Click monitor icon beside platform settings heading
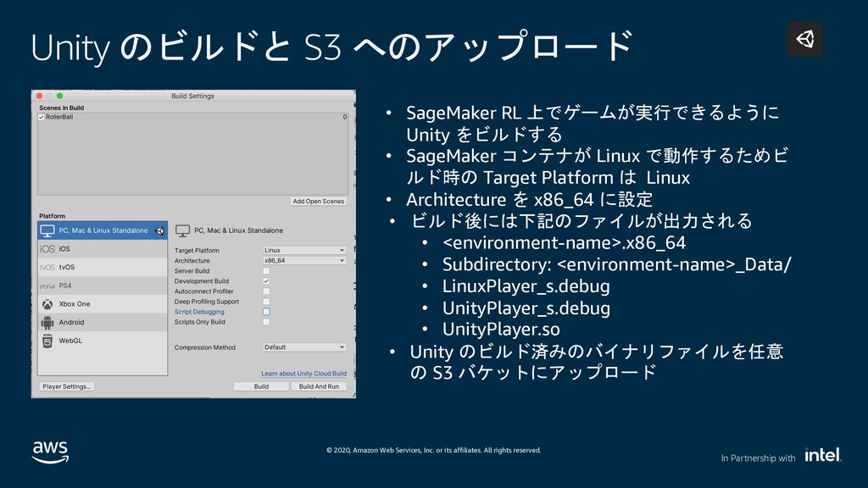The image size is (868, 488). click(x=183, y=230)
